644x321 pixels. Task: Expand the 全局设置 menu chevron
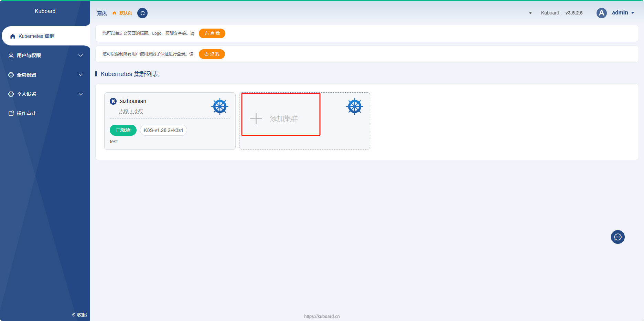click(80, 75)
